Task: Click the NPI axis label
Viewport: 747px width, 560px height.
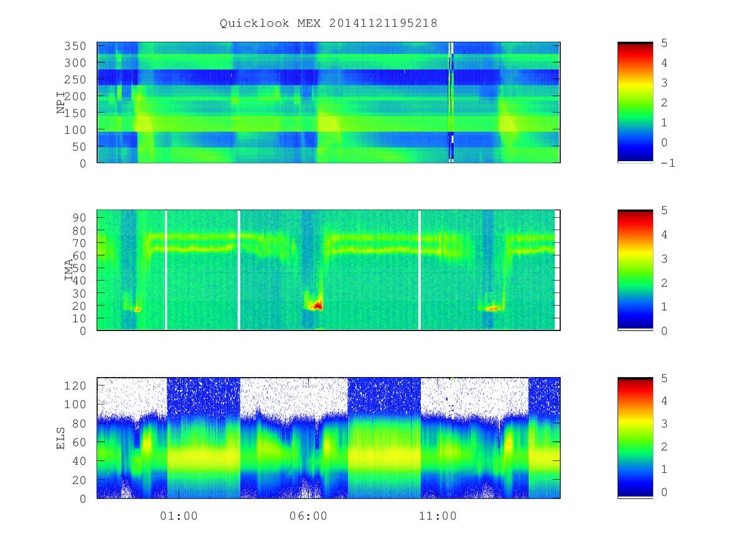Action: [x=61, y=103]
